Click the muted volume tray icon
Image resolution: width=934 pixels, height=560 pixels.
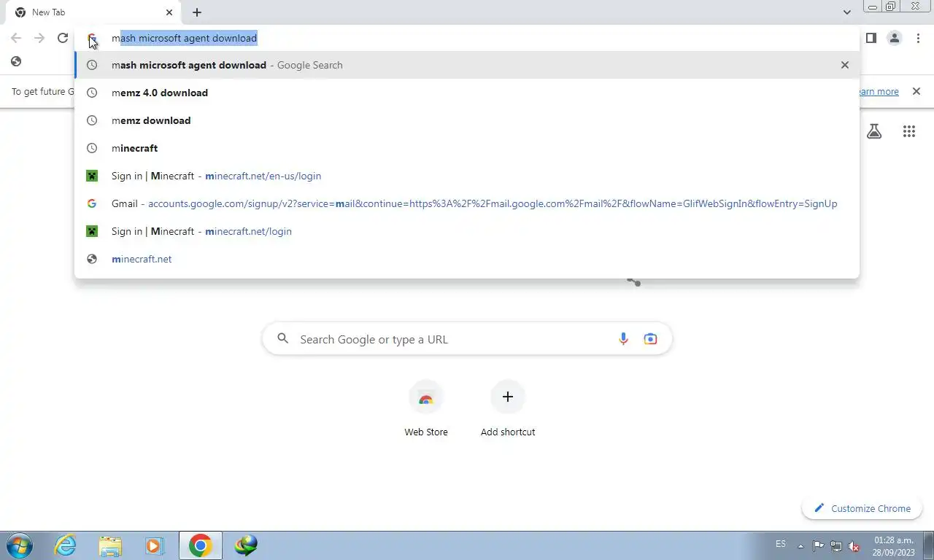[854, 545]
